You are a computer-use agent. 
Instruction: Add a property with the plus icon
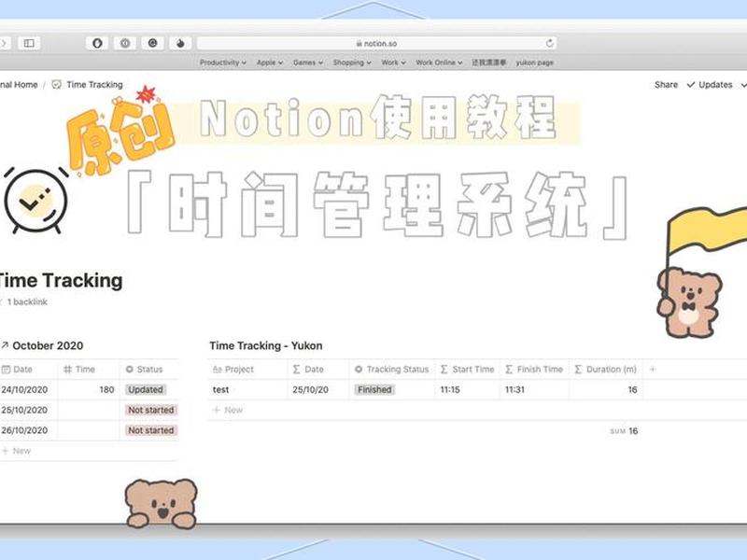tap(653, 369)
